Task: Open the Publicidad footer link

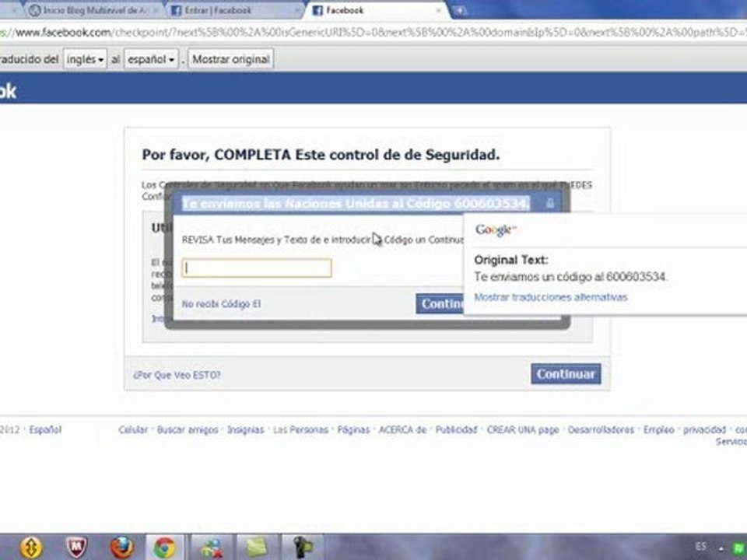Action: tap(457, 429)
